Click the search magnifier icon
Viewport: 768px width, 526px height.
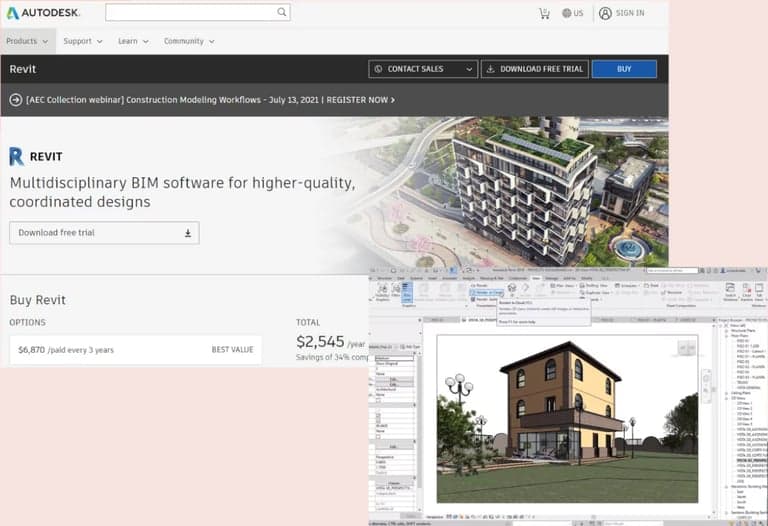point(282,12)
